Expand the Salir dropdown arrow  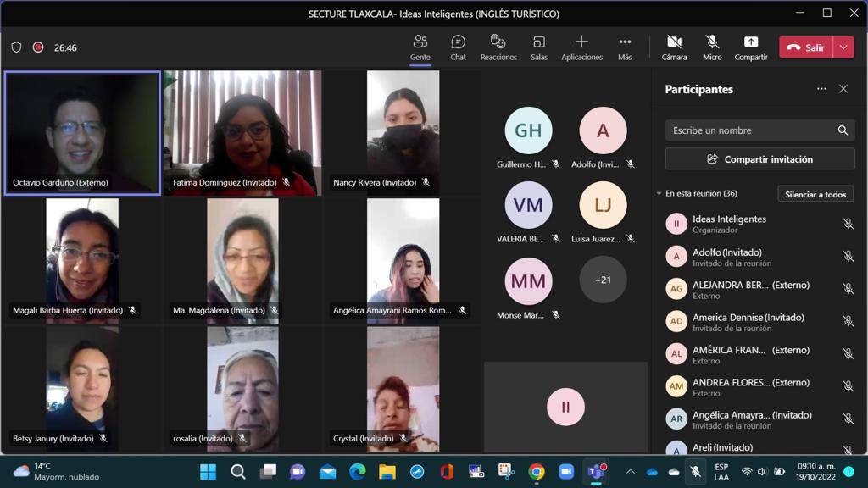(844, 47)
